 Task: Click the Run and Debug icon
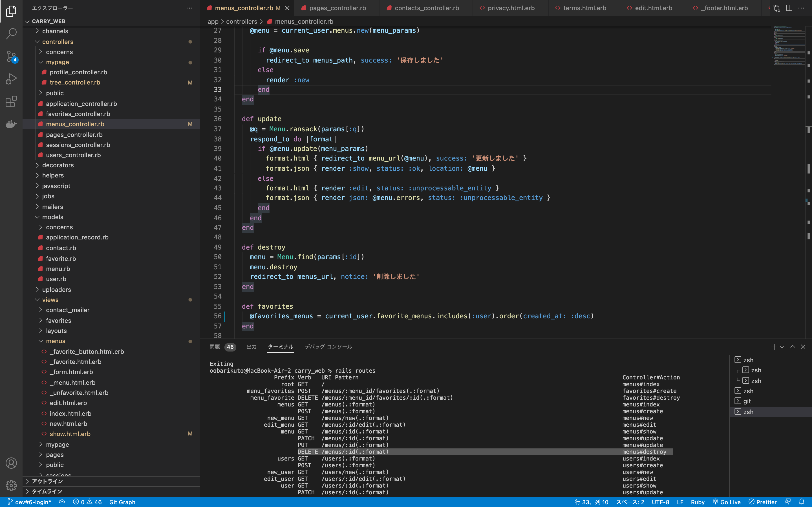click(11, 79)
